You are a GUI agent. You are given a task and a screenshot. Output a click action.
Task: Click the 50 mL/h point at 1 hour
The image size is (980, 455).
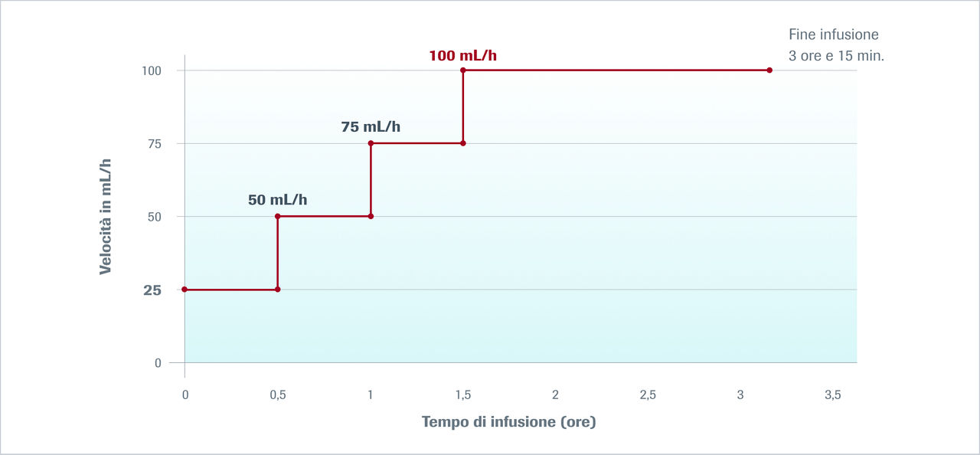point(371,216)
